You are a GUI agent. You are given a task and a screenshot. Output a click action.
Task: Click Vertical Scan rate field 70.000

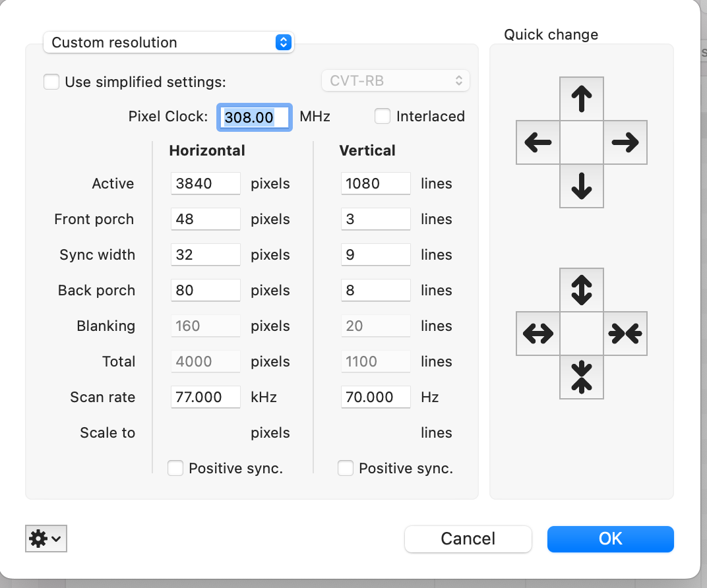point(376,397)
